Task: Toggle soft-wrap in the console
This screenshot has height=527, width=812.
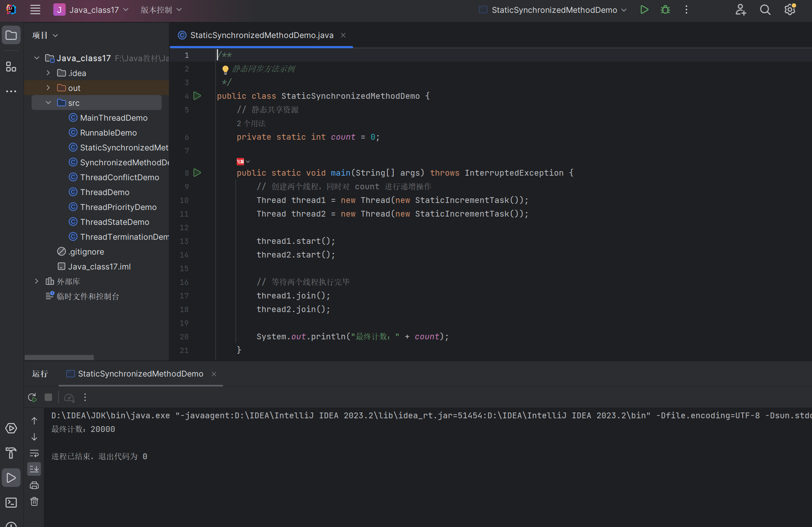Action: coord(34,453)
